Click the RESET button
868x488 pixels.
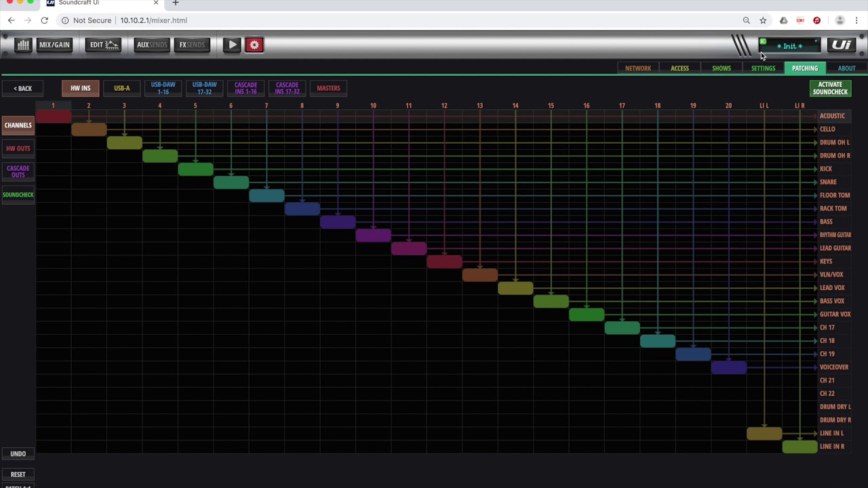click(18, 474)
